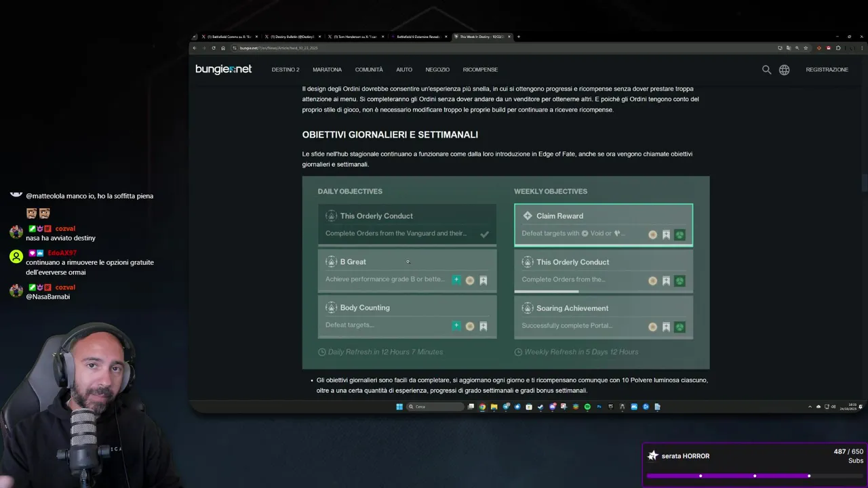The image size is (868, 488).
Task: Switch to the Destiny Bulletin tab
Action: click(292, 37)
